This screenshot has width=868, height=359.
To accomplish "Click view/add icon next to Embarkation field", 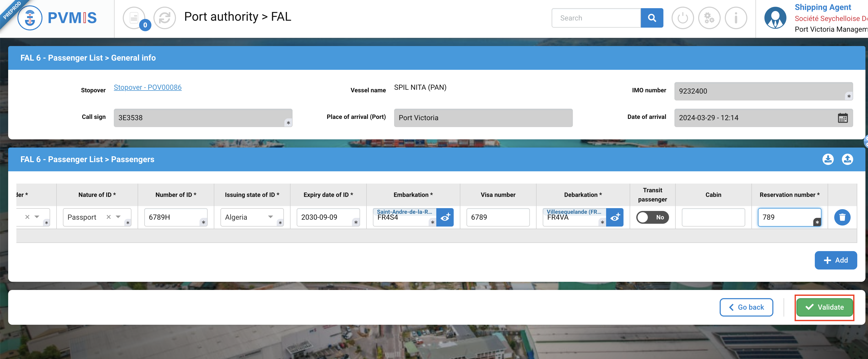I will point(445,217).
